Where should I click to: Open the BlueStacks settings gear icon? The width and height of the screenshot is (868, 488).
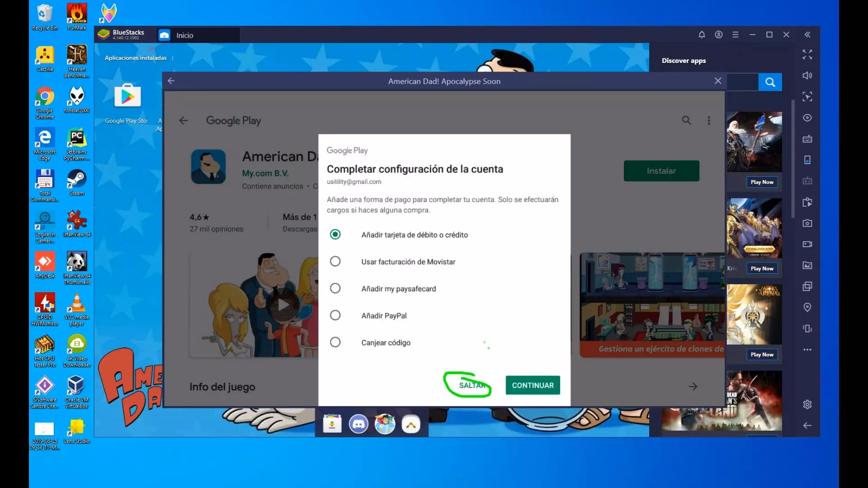pos(807,404)
